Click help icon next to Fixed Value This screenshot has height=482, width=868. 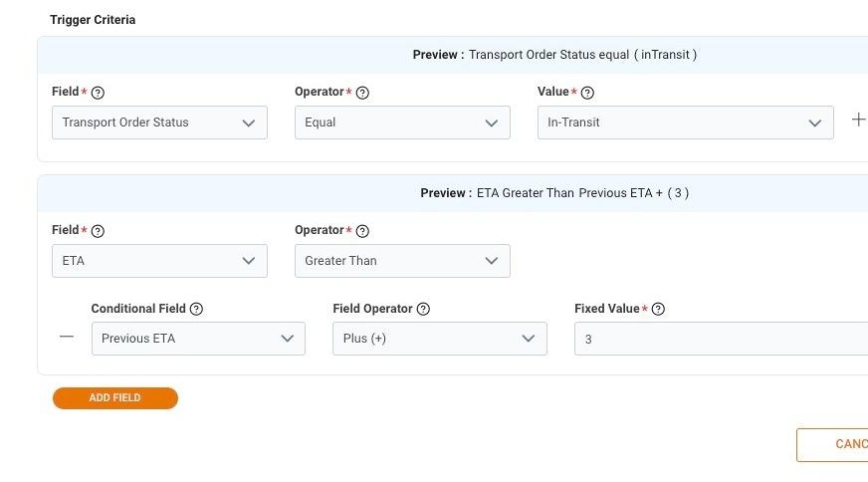click(x=658, y=310)
